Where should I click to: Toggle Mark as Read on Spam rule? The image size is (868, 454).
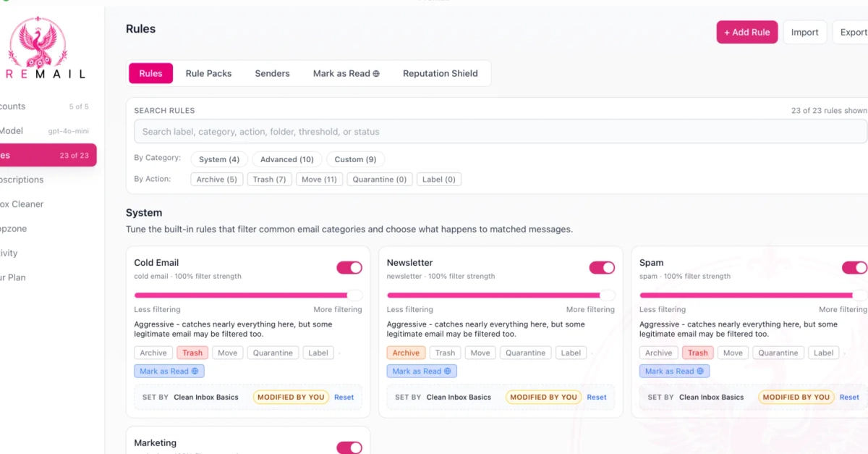coord(674,371)
